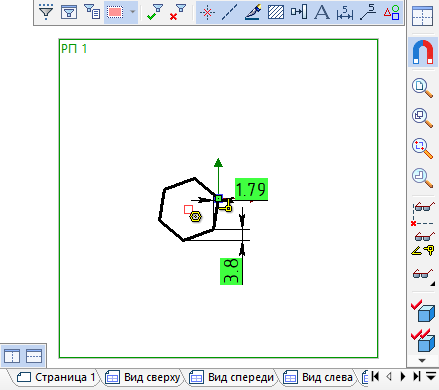Toggle the construction line selection filter

pyautogui.click(x=230, y=12)
